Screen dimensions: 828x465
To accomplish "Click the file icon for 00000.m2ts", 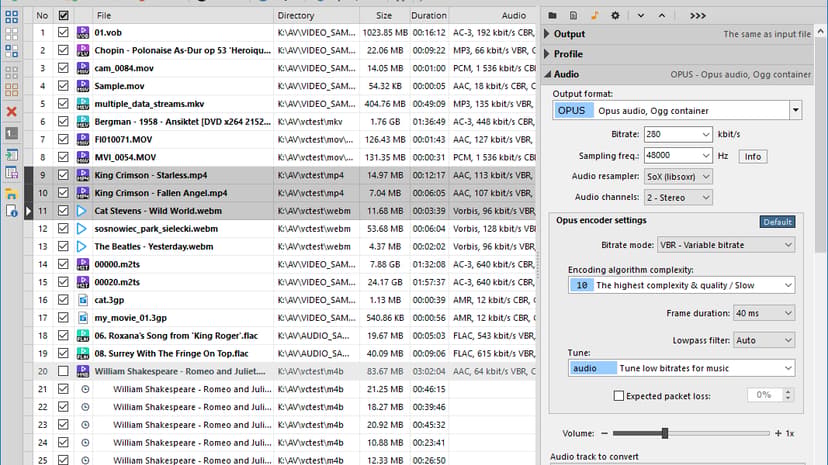I will 83,264.
